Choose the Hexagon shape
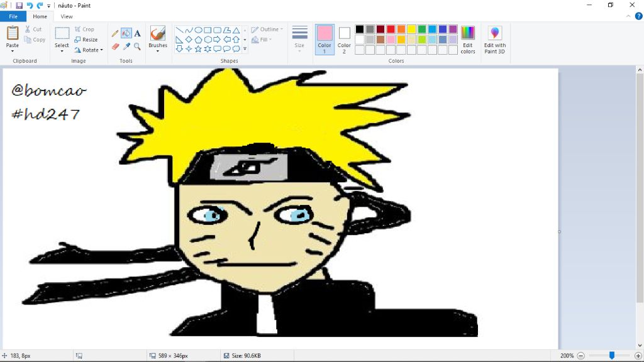The height and width of the screenshot is (362, 644). tap(208, 40)
